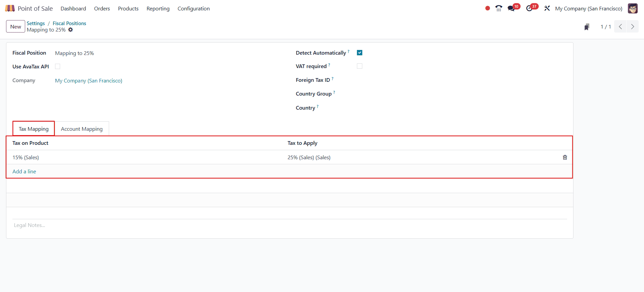Open the debug tools icon
The image size is (644, 292).
tap(547, 8)
